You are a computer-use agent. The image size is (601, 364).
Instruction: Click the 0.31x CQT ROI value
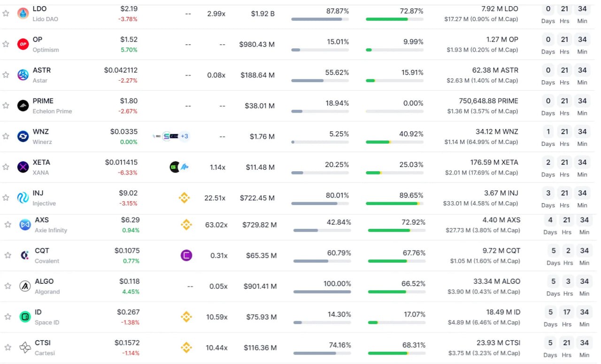pos(219,256)
